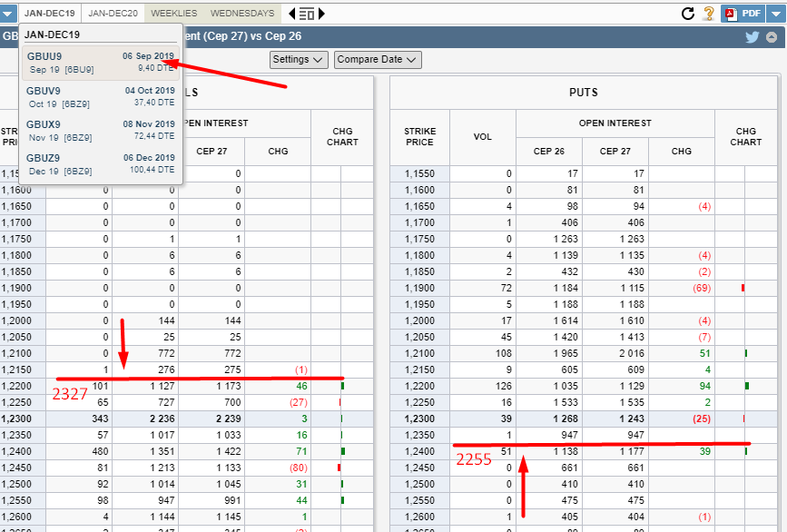Expand the Settings dropdown
The width and height of the screenshot is (787, 532).
[299, 60]
